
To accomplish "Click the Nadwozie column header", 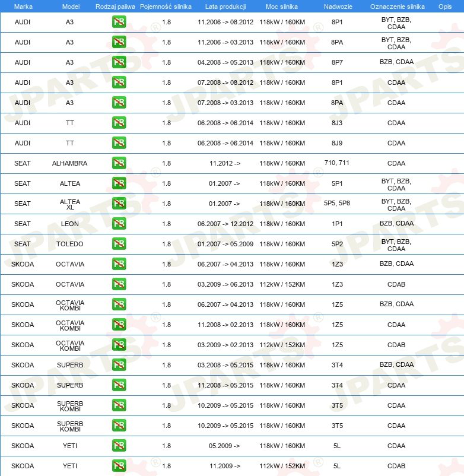I will [x=338, y=7].
